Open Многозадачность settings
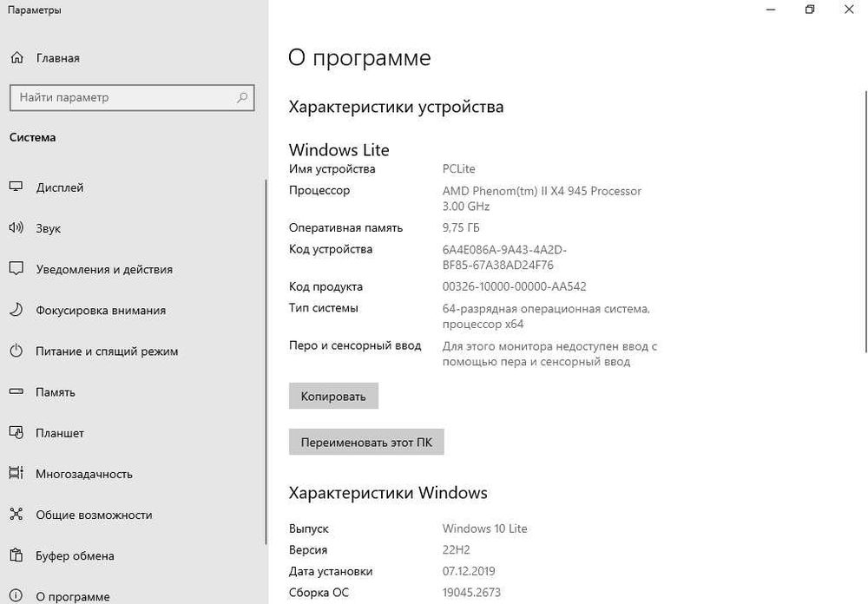This screenshot has height=604, width=868. pyautogui.click(x=84, y=475)
